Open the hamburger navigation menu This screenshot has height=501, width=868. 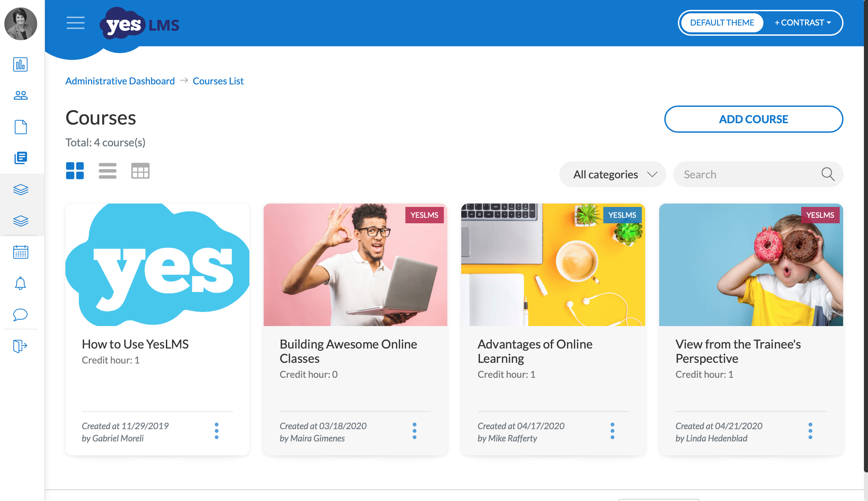pos(75,23)
